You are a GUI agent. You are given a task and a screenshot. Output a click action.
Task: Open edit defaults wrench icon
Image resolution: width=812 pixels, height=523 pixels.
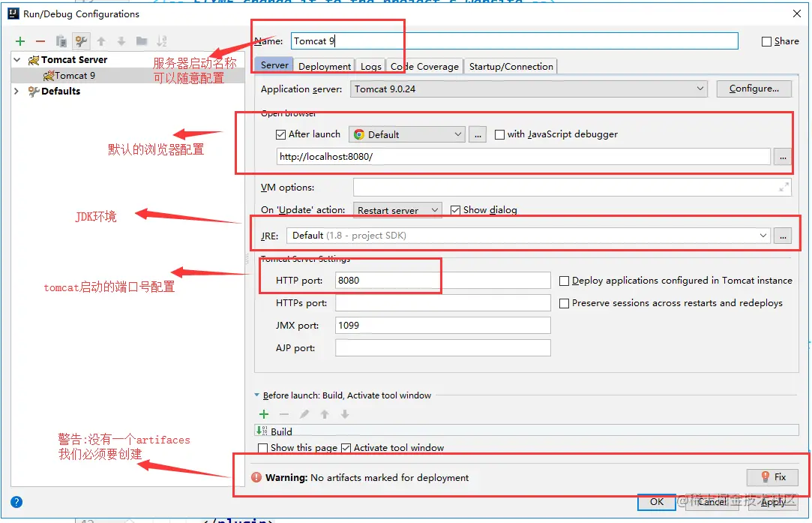[81, 41]
